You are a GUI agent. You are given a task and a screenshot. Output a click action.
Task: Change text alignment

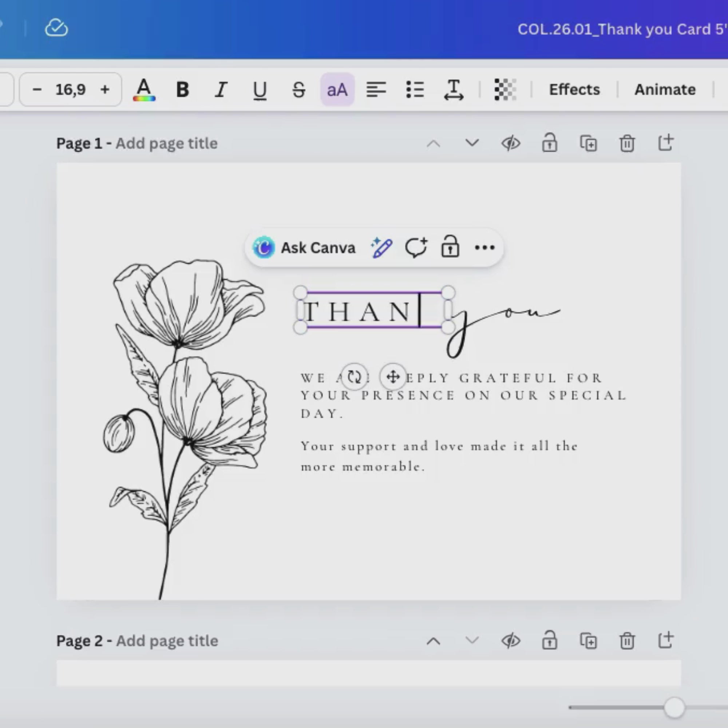[376, 90]
